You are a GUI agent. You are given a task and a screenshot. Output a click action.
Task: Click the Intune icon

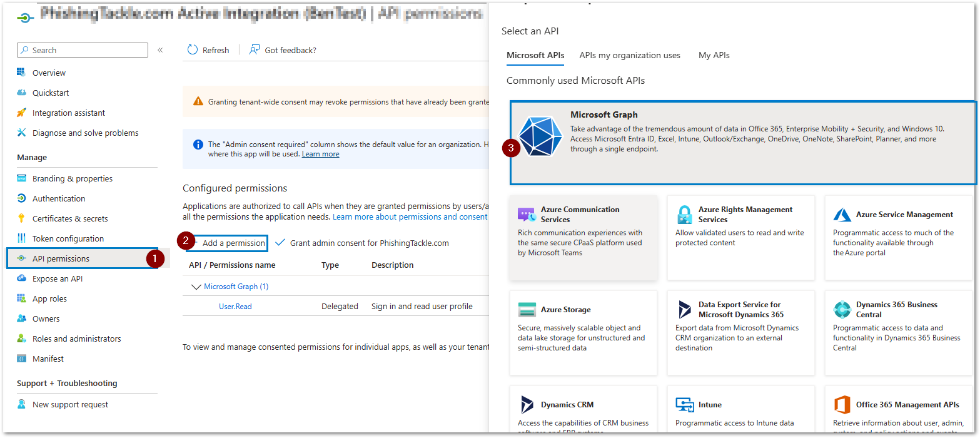[x=685, y=405]
